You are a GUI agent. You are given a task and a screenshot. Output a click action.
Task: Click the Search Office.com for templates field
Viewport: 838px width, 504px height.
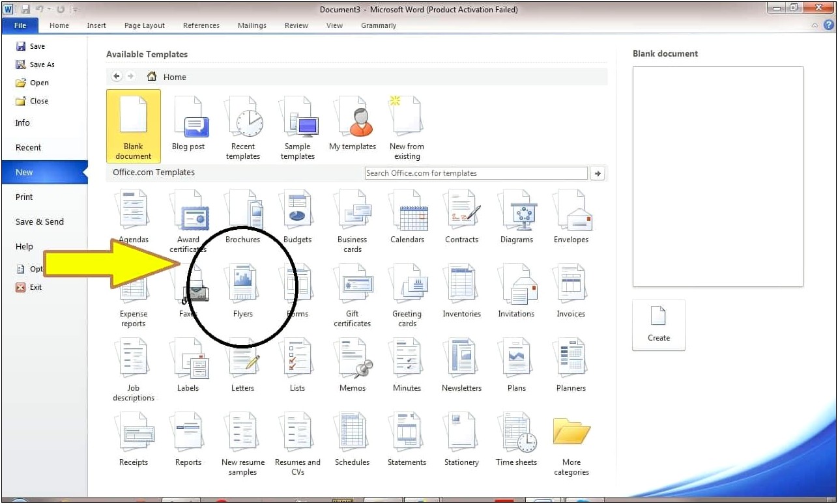click(x=476, y=173)
